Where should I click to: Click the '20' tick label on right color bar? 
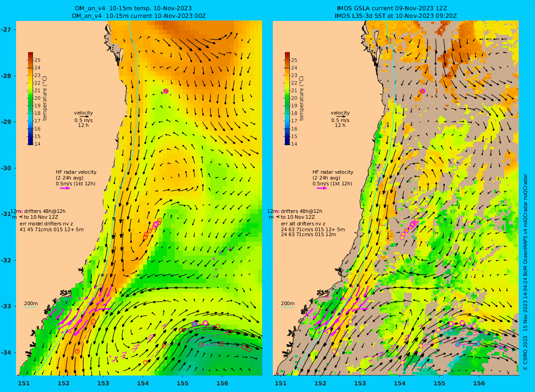[295, 98]
